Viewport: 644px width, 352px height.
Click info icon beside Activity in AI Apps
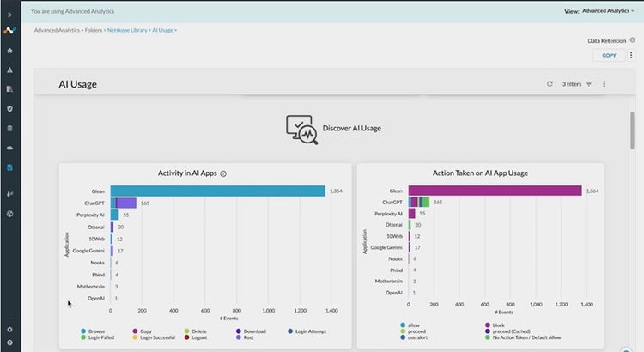223,173
